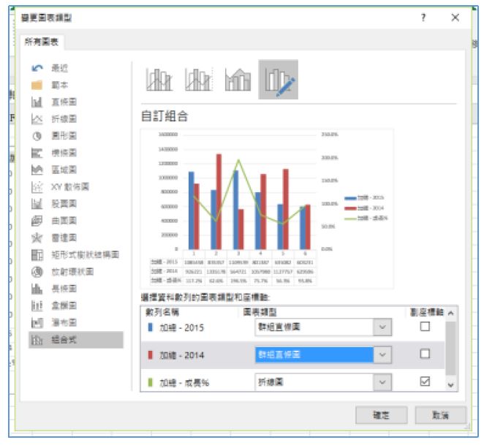Select the 折線圖 line chart category
Image resolution: width=484 pixels, height=448 pixels.
point(64,118)
